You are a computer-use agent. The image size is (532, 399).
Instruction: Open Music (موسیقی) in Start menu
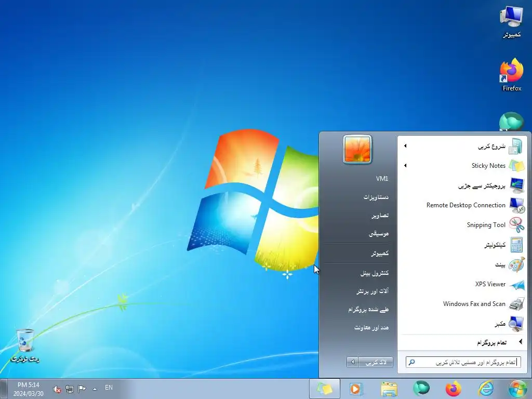pos(379,233)
